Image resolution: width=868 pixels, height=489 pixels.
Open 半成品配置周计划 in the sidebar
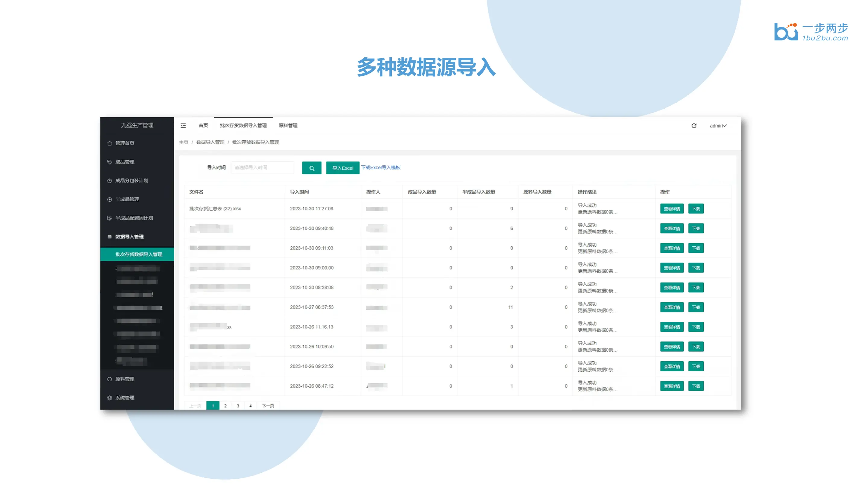[134, 218]
